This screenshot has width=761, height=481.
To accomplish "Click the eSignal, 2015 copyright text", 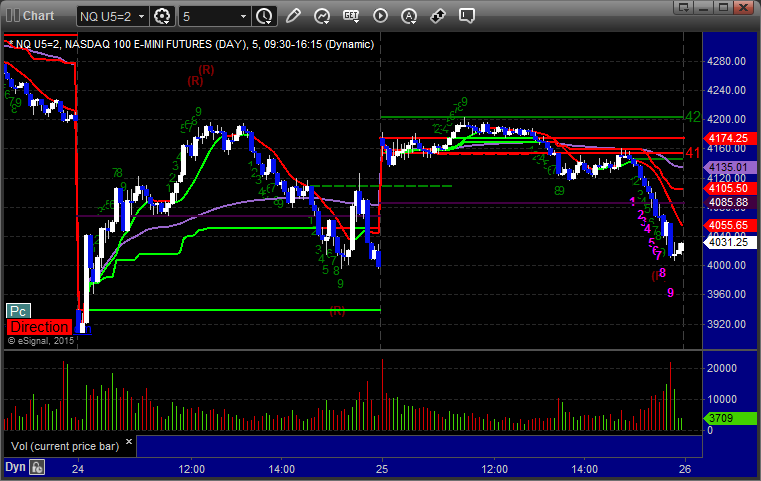I will pos(41,341).
